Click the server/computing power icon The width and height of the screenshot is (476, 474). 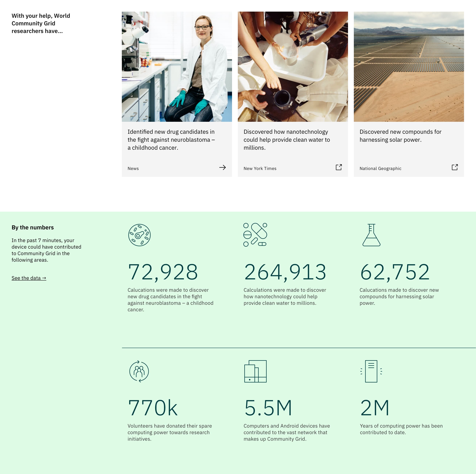point(371,371)
